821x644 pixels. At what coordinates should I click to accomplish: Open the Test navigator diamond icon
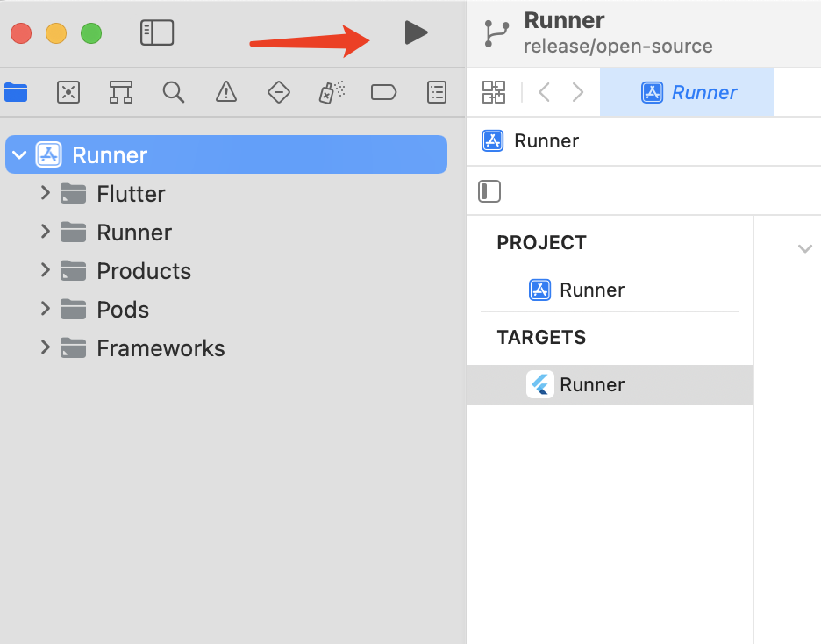coord(279,93)
